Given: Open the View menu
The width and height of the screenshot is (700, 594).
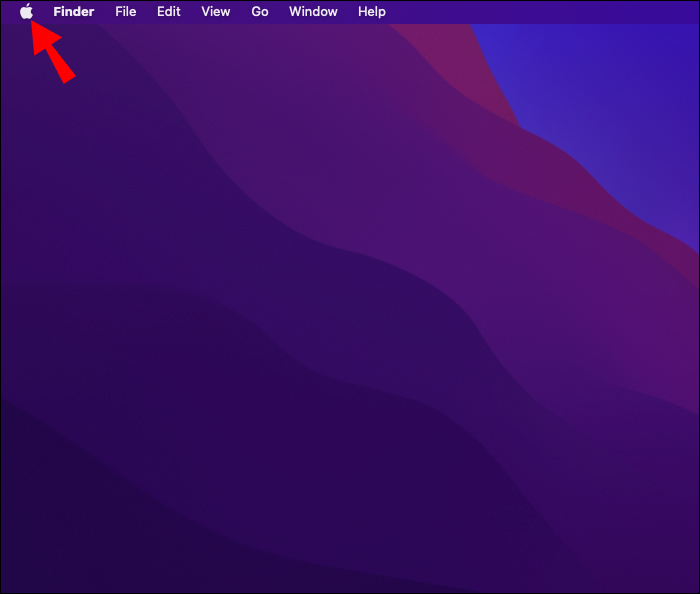Looking at the screenshot, I should click(216, 12).
